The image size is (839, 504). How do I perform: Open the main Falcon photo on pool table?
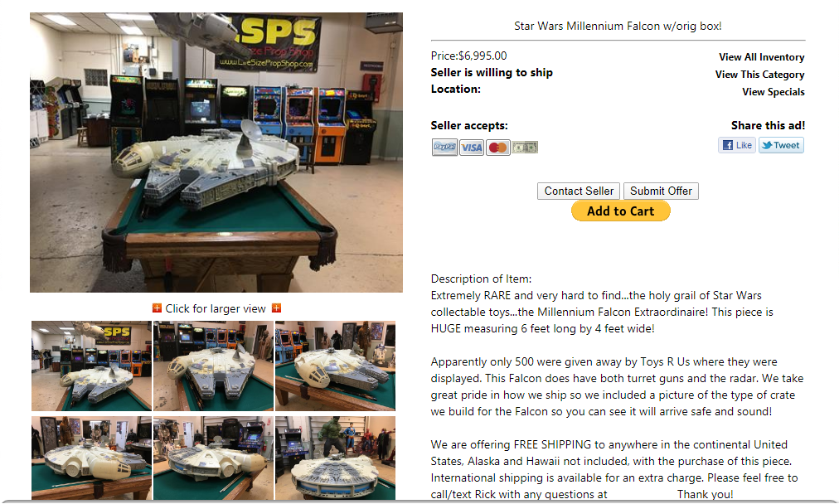click(x=216, y=153)
